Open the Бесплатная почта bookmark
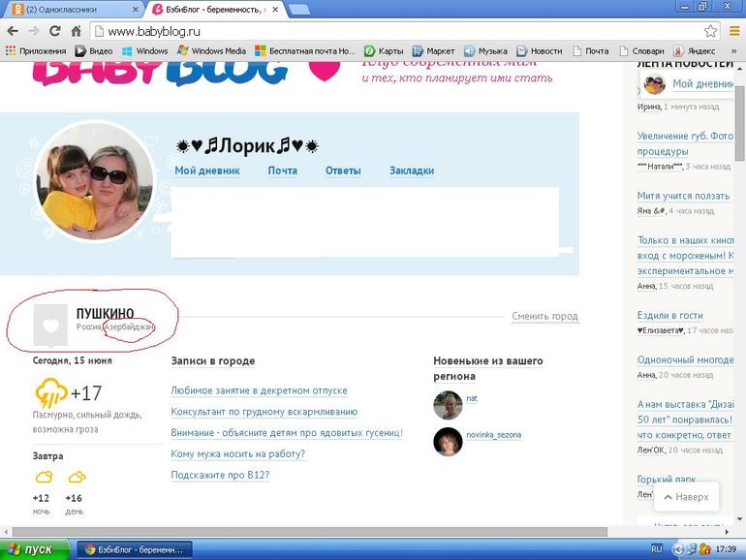The height and width of the screenshot is (560, 746). 305,51
